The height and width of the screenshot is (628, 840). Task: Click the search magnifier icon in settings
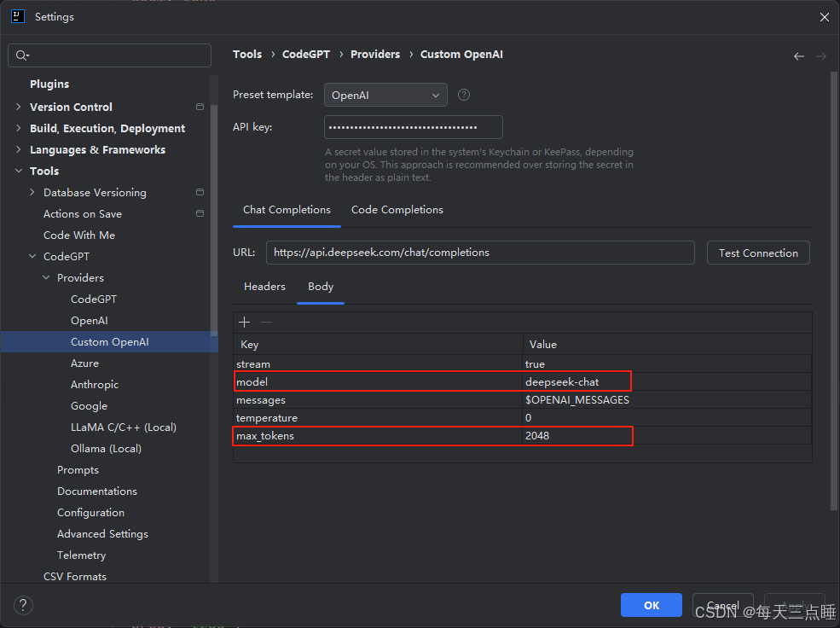point(21,55)
